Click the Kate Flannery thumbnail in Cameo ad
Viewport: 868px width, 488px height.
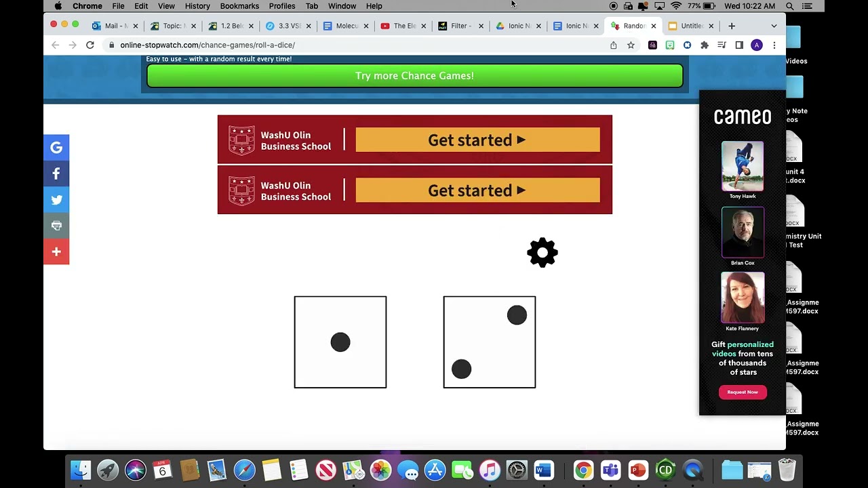click(x=743, y=298)
